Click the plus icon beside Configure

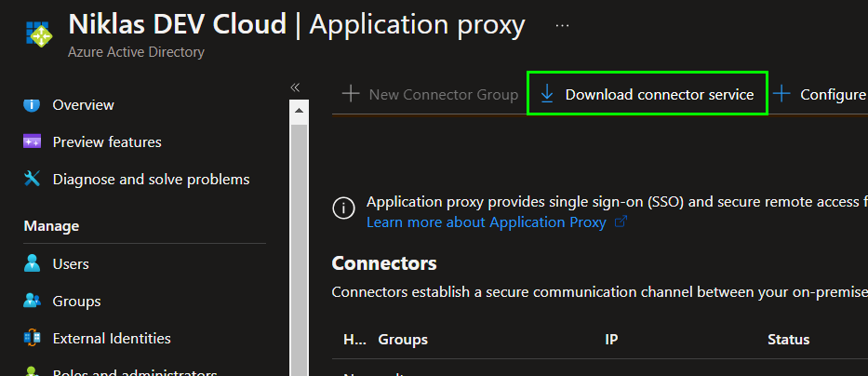coord(782,94)
